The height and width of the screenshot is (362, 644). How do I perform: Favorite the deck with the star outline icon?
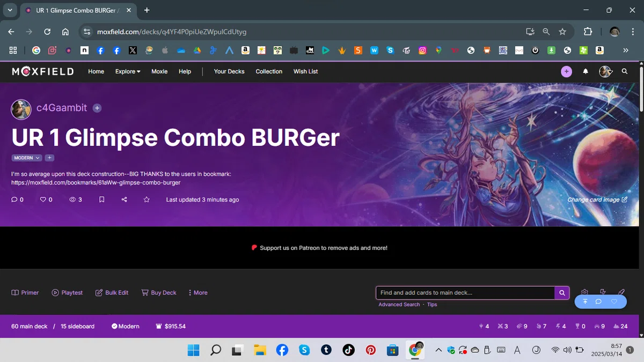coord(147,200)
